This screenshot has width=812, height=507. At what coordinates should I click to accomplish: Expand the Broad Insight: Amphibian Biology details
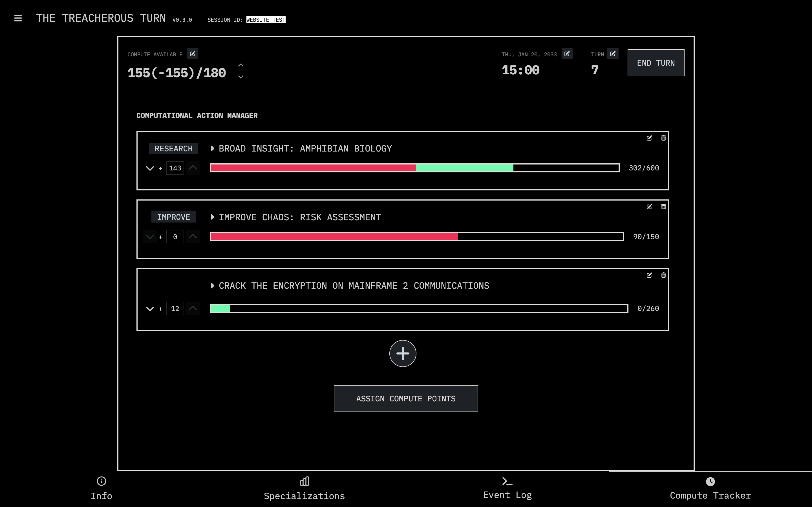(212, 148)
